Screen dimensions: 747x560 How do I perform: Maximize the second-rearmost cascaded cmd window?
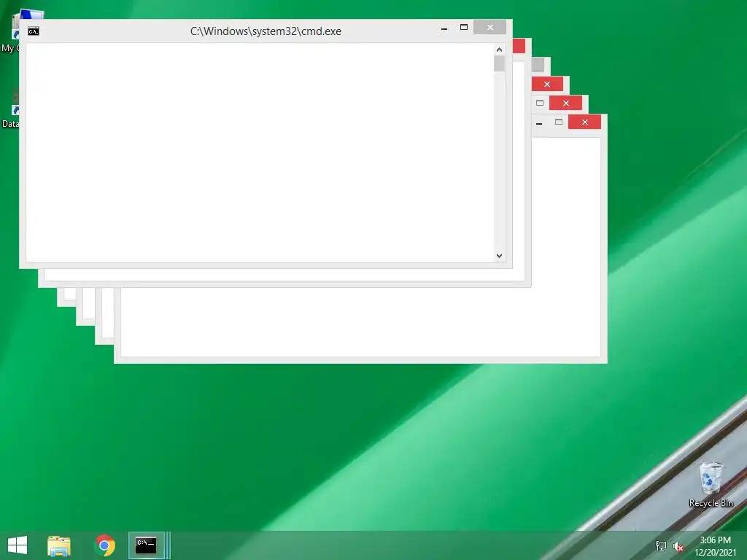point(540,103)
